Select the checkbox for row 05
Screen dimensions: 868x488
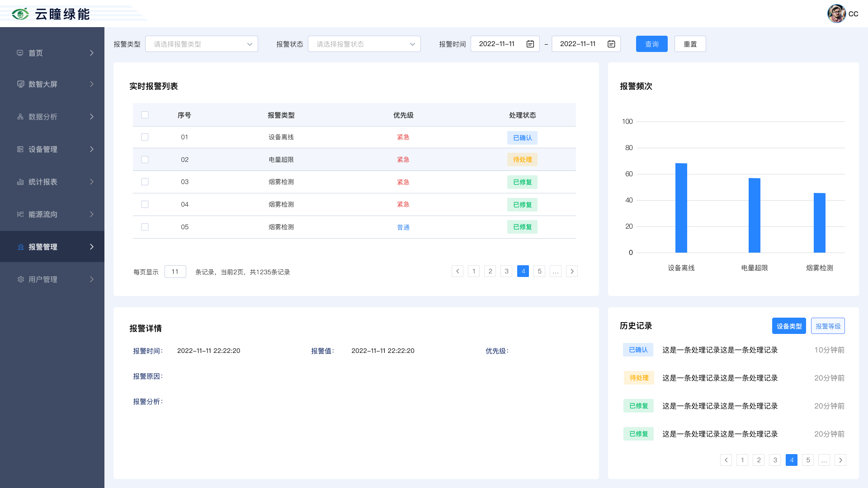tap(145, 227)
